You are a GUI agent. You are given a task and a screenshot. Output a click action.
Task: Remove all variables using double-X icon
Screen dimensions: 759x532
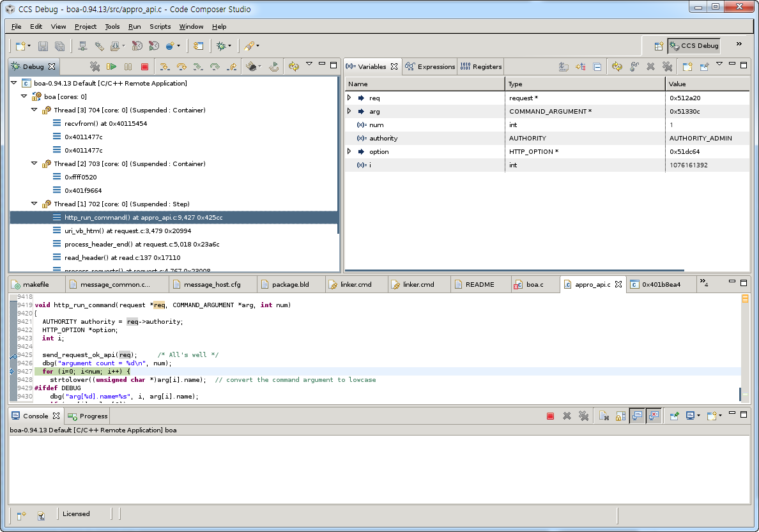pos(667,66)
